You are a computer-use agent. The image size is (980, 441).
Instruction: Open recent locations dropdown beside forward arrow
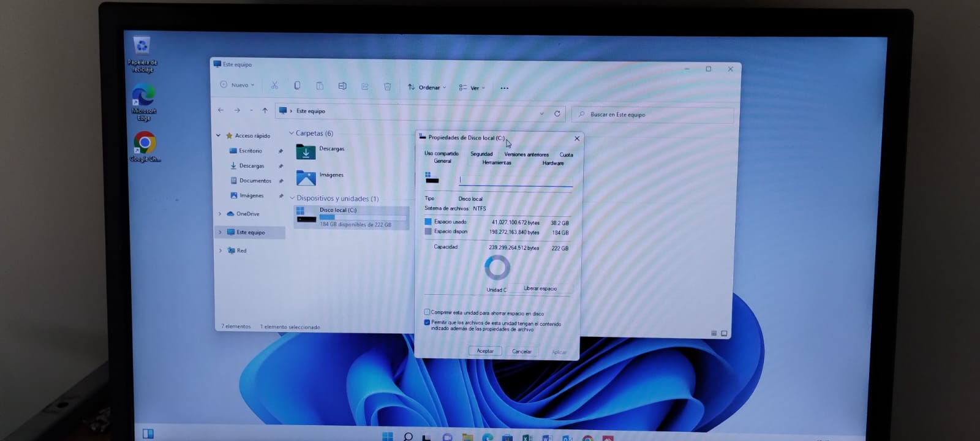click(x=251, y=111)
